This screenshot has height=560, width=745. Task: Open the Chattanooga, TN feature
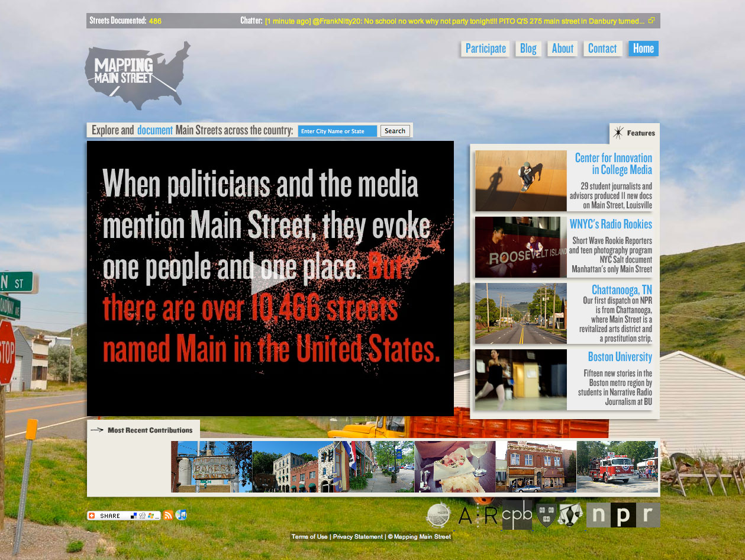tap(622, 290)
